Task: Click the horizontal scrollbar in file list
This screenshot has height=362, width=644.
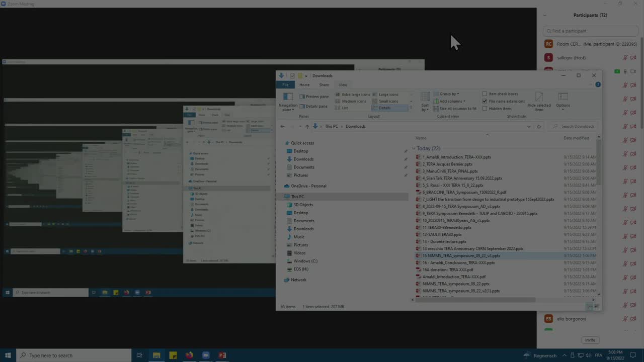Action: tap(476, 300)
